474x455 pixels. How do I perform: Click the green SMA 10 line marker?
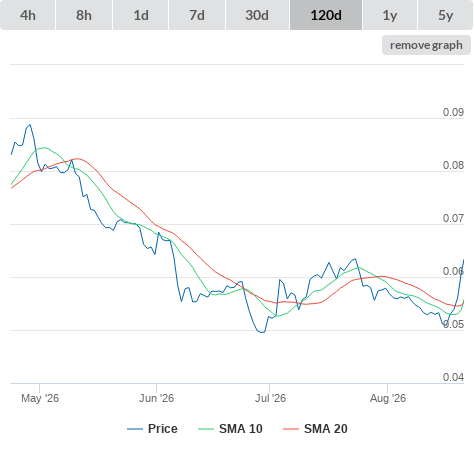[206, 429]
